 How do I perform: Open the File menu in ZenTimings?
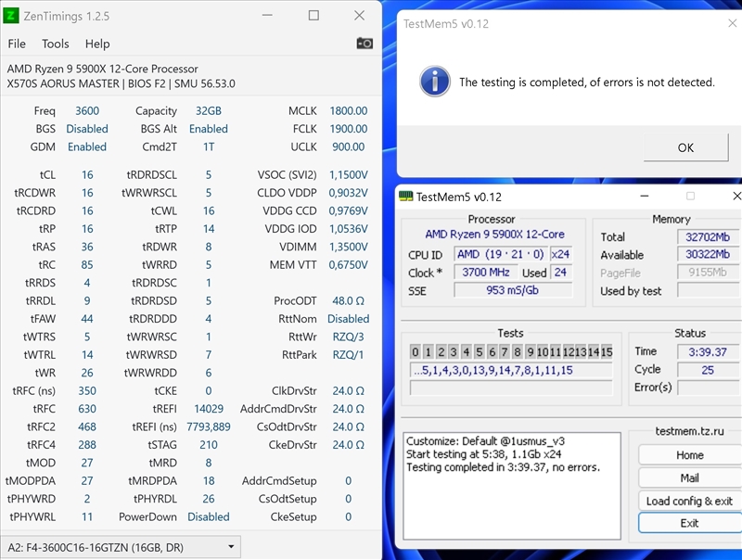coord(17,44)
